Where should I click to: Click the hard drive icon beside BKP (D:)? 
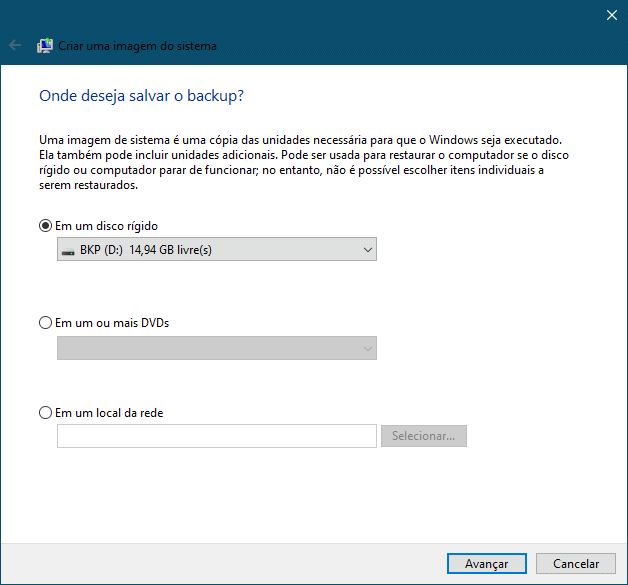[68, 250]
